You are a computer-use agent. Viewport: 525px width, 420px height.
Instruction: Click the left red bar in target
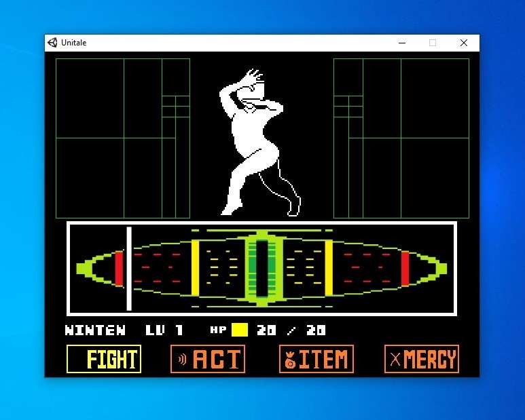[119, 268]
